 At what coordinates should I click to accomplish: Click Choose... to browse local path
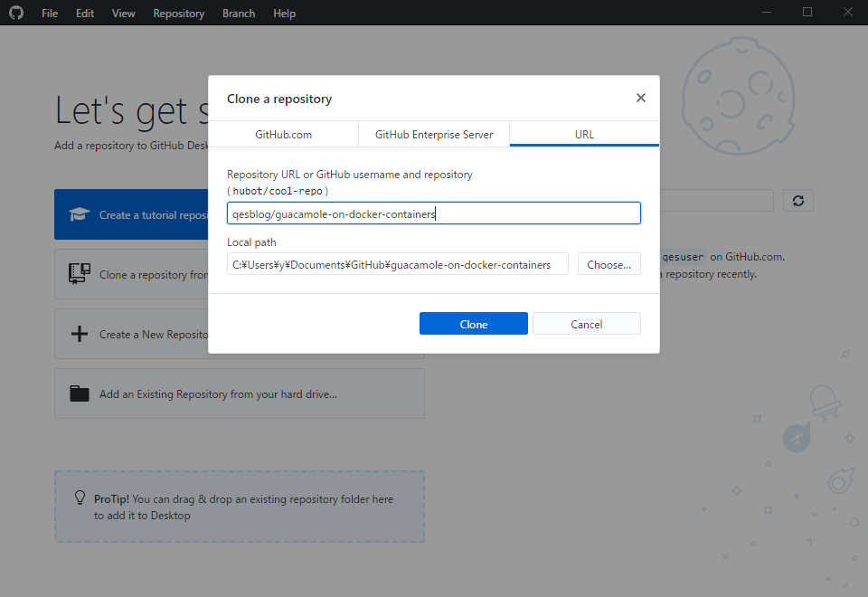(x=609, y=264)
